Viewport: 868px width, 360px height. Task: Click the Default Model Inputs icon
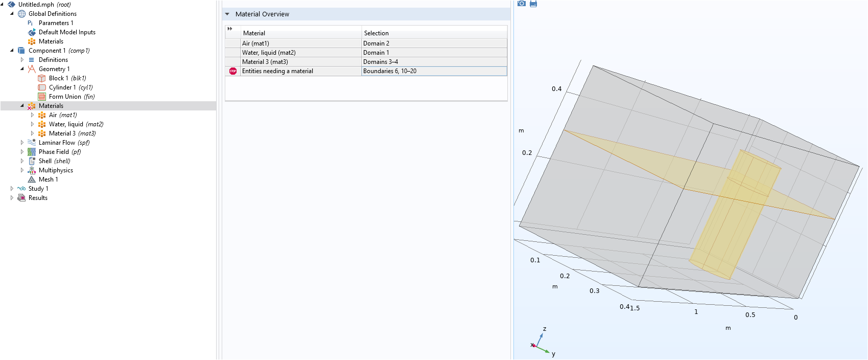pos(32,32)
